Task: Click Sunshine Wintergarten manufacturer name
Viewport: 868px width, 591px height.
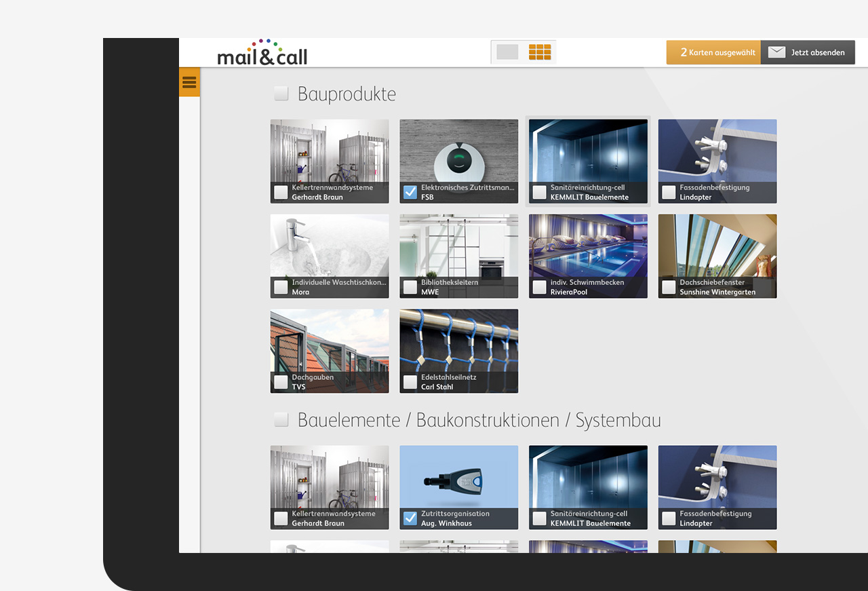Action: [x=717, y=292]
